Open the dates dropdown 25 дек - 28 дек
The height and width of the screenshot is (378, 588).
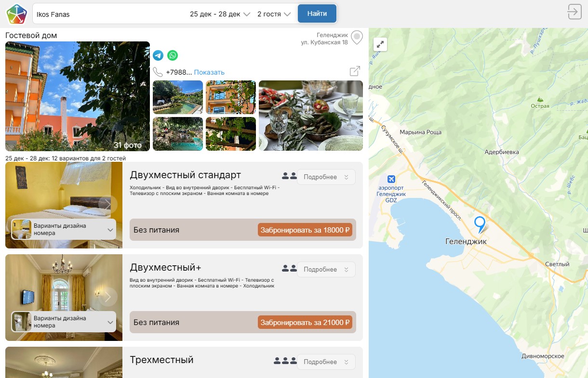(x=220, y=14)
